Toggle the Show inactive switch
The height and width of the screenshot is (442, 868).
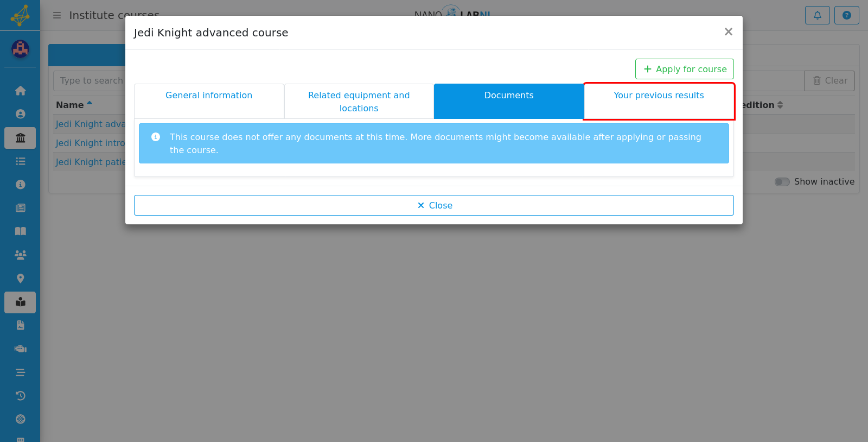coord(782,182)
